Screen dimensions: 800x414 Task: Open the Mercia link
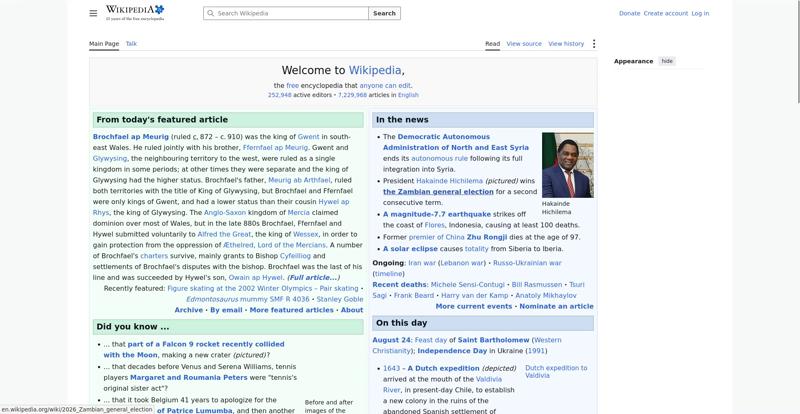tap(298, 212)
